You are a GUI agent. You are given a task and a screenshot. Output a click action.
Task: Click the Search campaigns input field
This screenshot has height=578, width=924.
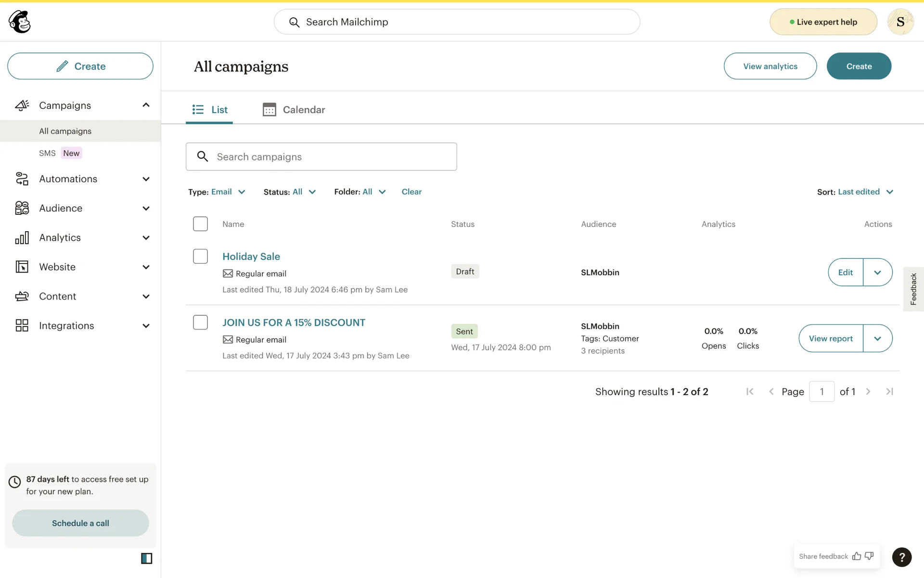tap(321, 157)
